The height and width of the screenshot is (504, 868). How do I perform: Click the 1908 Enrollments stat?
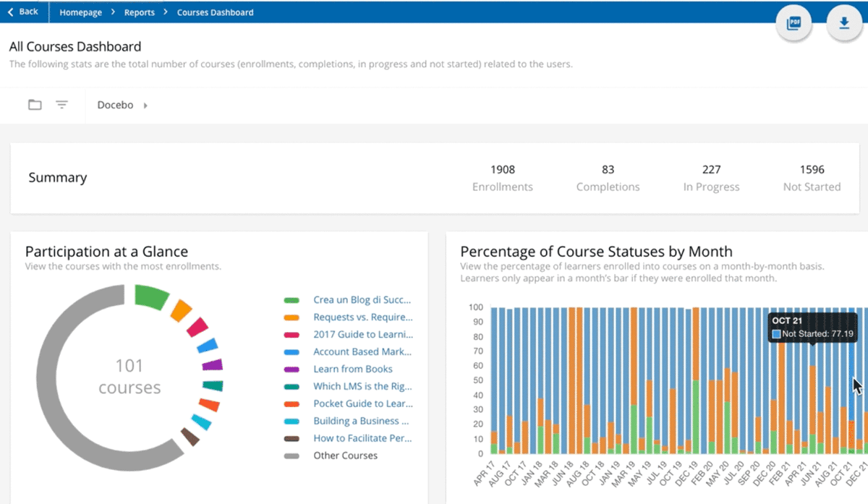[x=503, y=178]
